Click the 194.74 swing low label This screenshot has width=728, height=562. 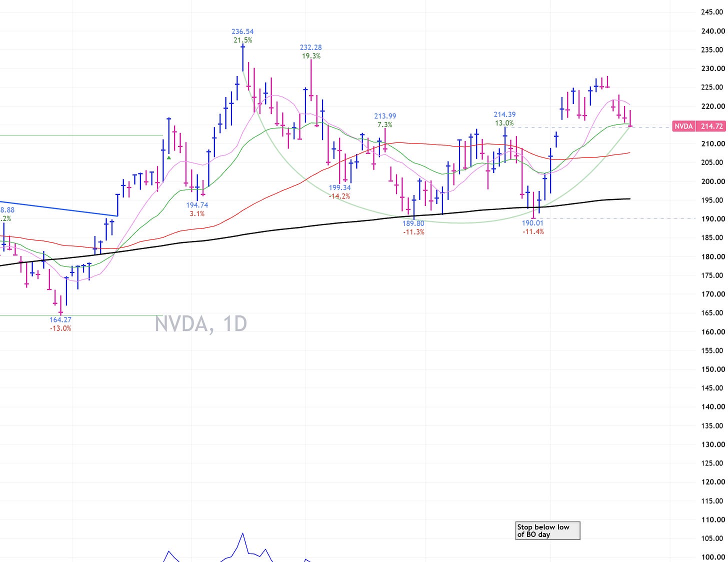[x=197, y=205]
